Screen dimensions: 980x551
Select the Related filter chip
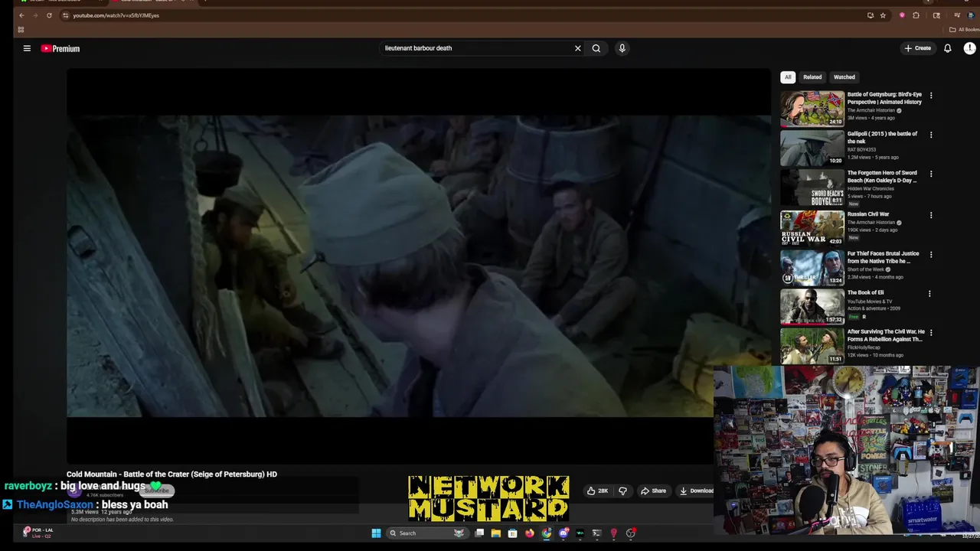click(x=812, y=77)
